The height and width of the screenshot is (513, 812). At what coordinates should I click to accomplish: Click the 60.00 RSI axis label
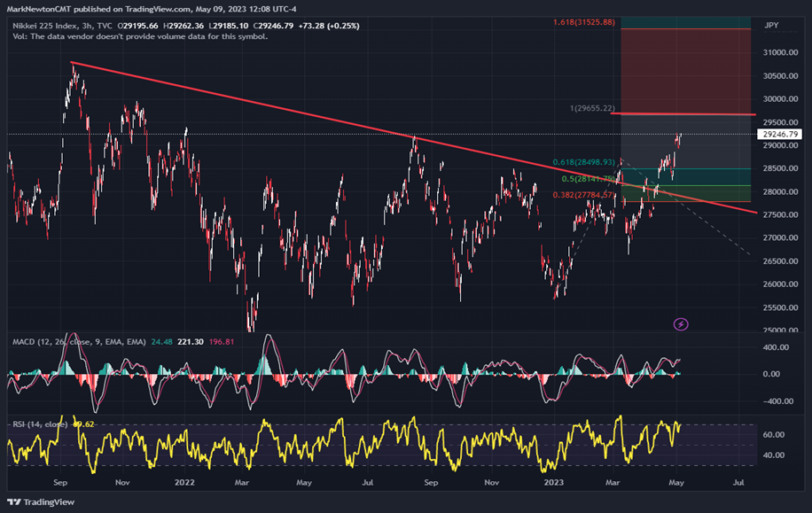pyautogui.click(x=774, y=435)
